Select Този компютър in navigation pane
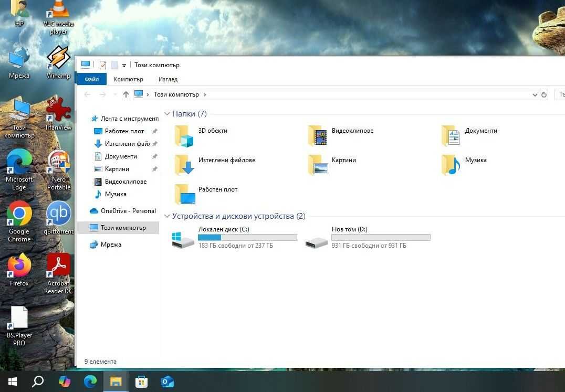Screen dimensions: 565x392 pos(118,228)
